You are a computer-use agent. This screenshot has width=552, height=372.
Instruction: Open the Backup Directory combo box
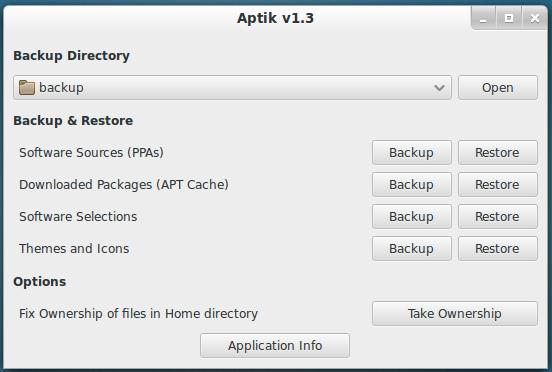[x=232, y=88]
